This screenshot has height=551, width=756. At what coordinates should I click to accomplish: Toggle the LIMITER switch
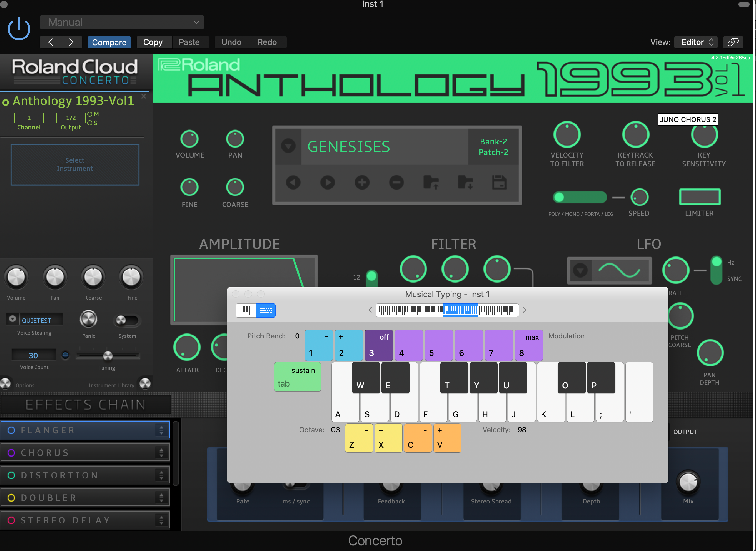point(700,197)
